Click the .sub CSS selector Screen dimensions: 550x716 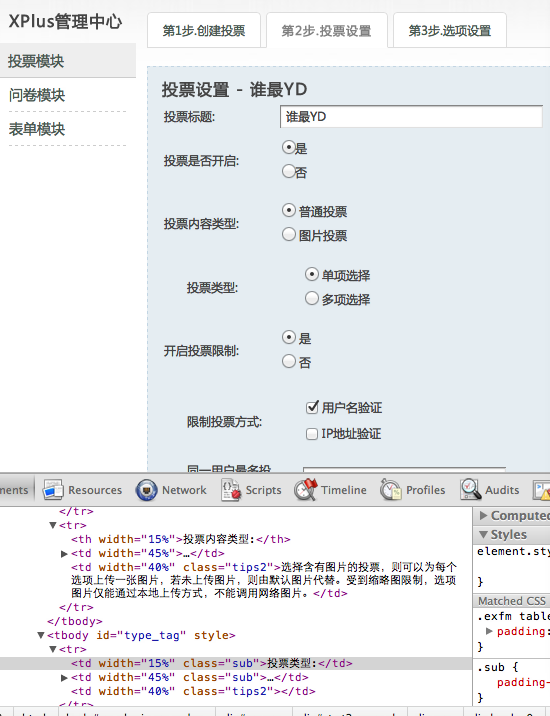click(492, 668)
